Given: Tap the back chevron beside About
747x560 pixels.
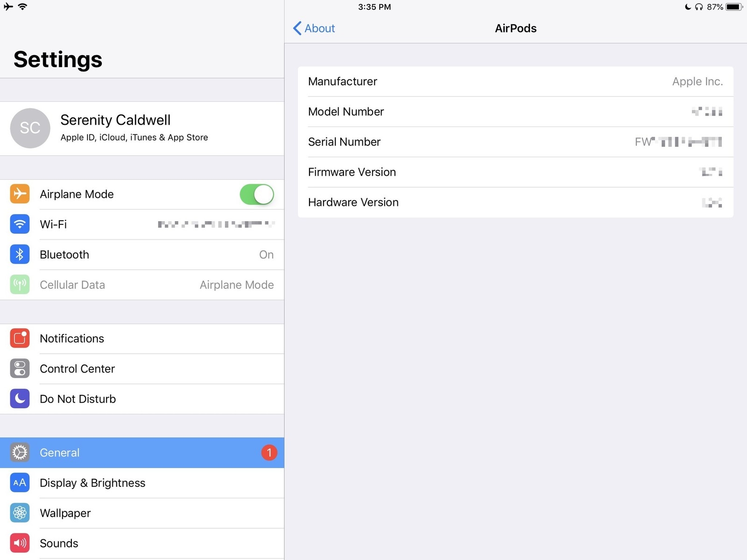Looking at the screenshot, I should coord(297,28).
